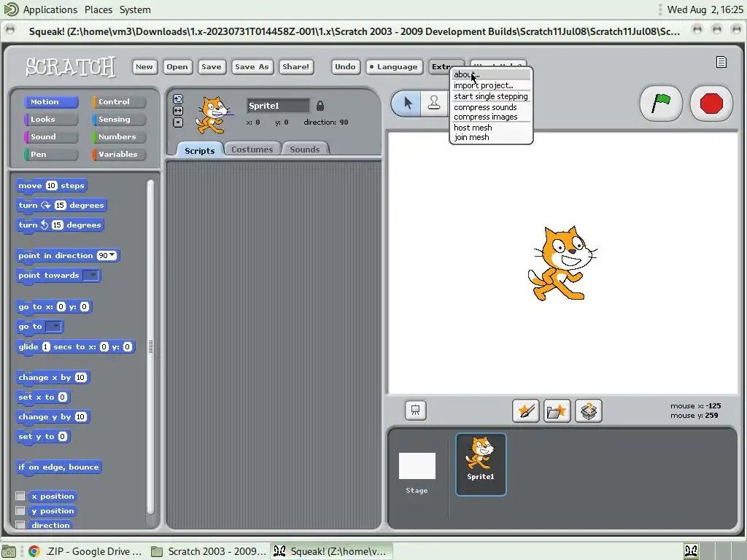The height and width of the screenshot is (560, 747).
Task: Open the point towards target dropdown
Action: [x=91, y=275]
